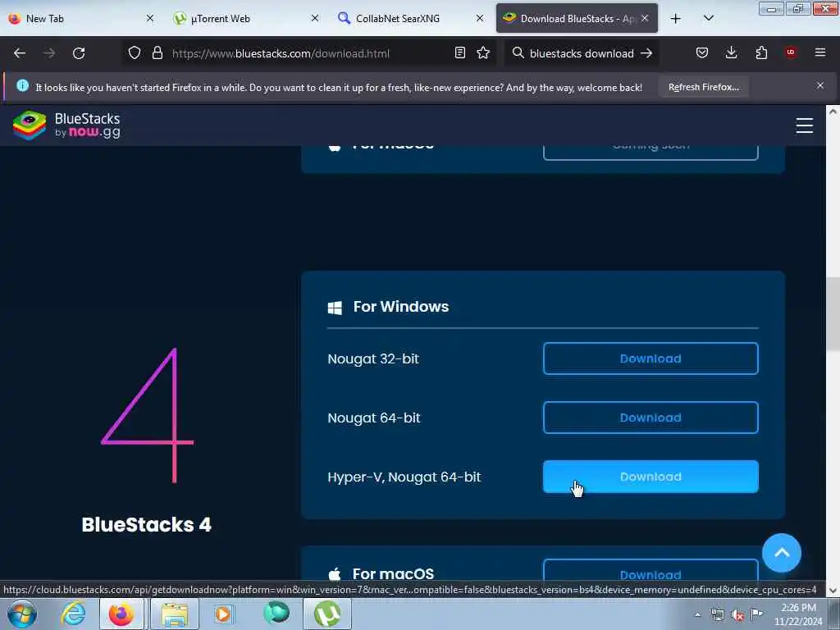Click the bluestacks download search box
The image size is (840, 630).
click(582, 53)
